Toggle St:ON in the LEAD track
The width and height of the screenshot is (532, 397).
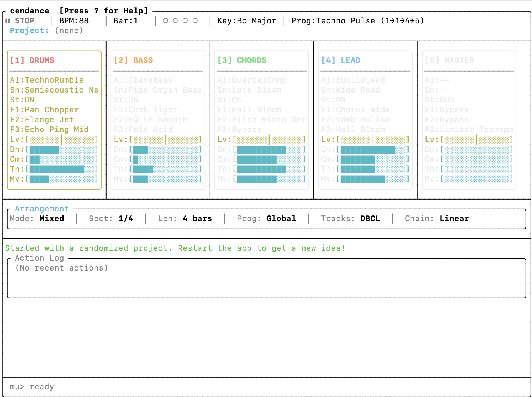[333, 100]
